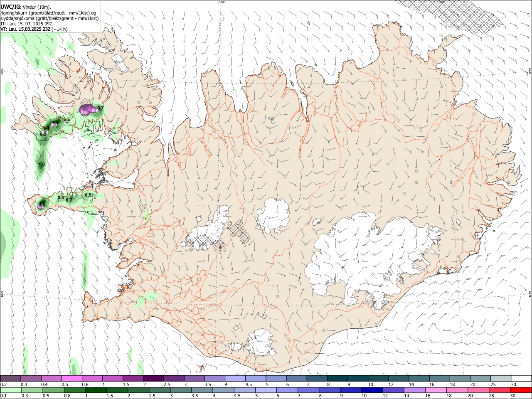Viewport: 532px width, 399px height.
Task: Select the pale green 0.1–0.3 legend swatch
Action: (x=11, y=390)
